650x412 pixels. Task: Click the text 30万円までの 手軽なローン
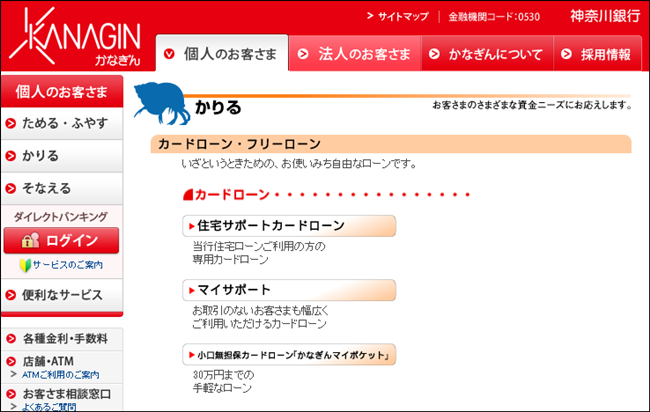click(223, 381)
